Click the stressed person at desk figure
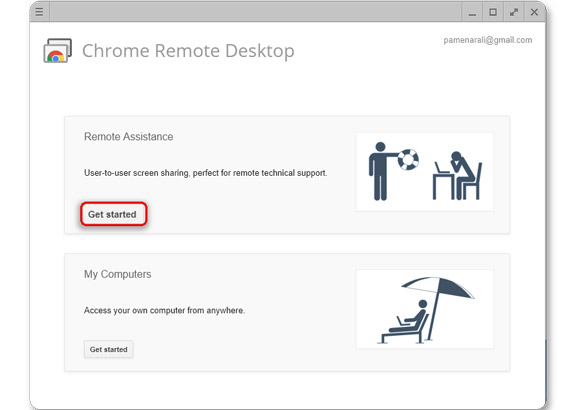 [458, 176]
